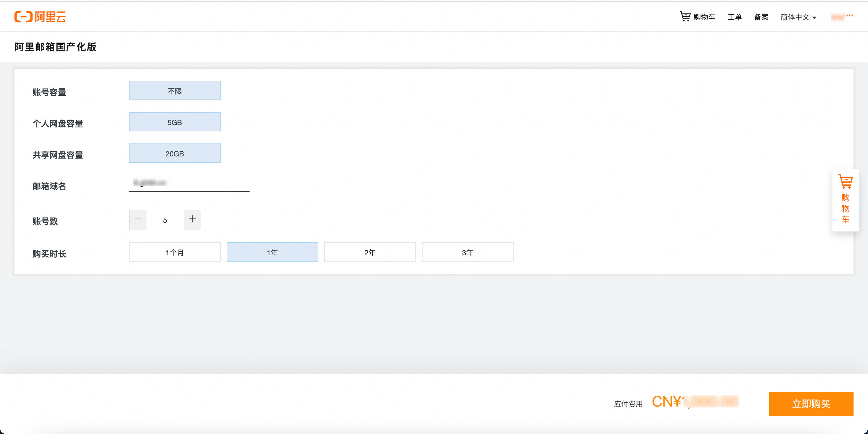Select the 20GB shared disk option
The width and height of the screenshot is (868, 434).
(x=175, y=153)
